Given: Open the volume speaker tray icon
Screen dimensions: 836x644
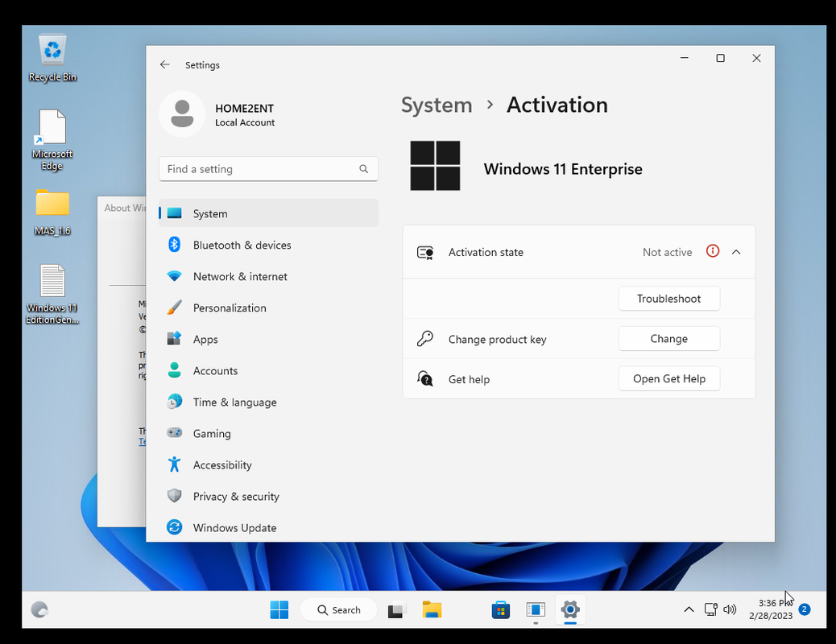Looking at the screenshot, I should [730, 609].
